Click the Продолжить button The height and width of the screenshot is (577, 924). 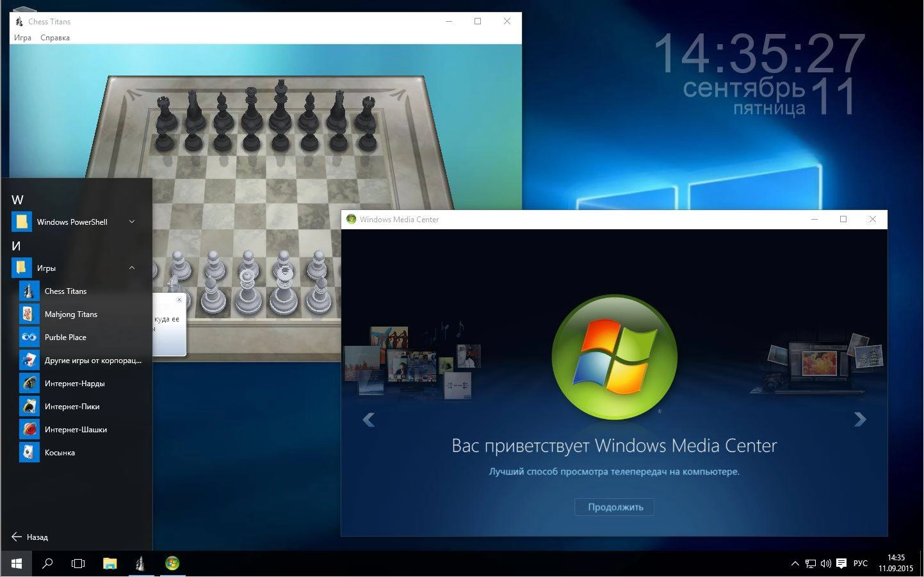(x=614, y=507)
